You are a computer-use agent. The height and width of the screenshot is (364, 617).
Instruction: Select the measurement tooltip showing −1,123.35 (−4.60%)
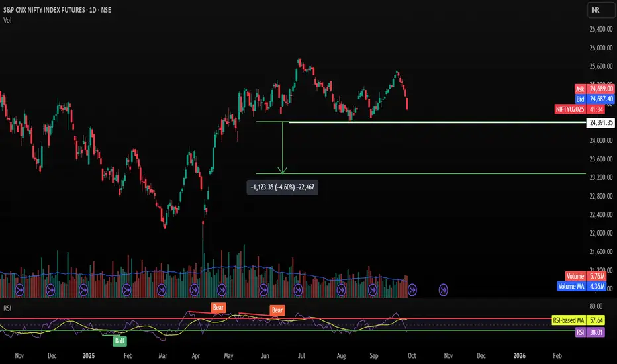(282, 187)
